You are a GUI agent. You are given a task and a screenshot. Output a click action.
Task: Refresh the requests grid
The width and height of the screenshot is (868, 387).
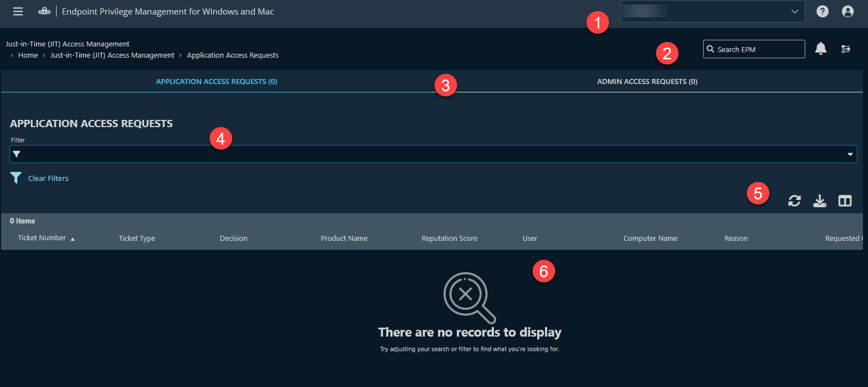(x=795, y=201)
